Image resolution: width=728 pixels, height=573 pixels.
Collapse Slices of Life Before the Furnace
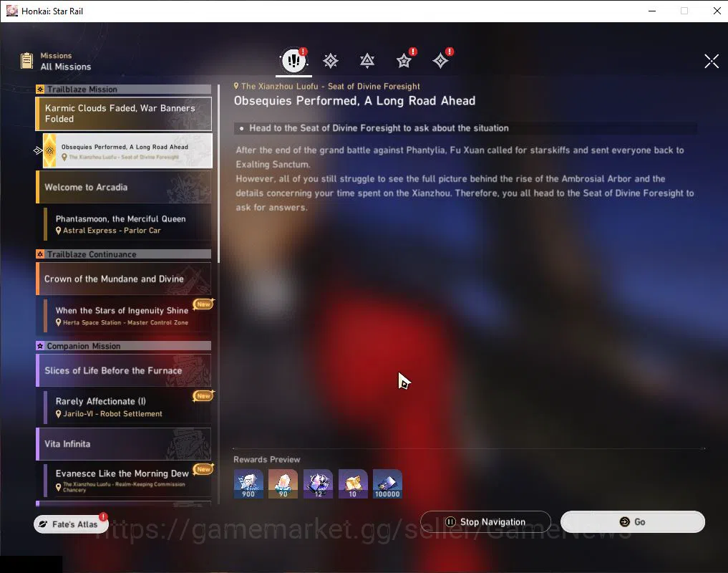coord(124,370)
